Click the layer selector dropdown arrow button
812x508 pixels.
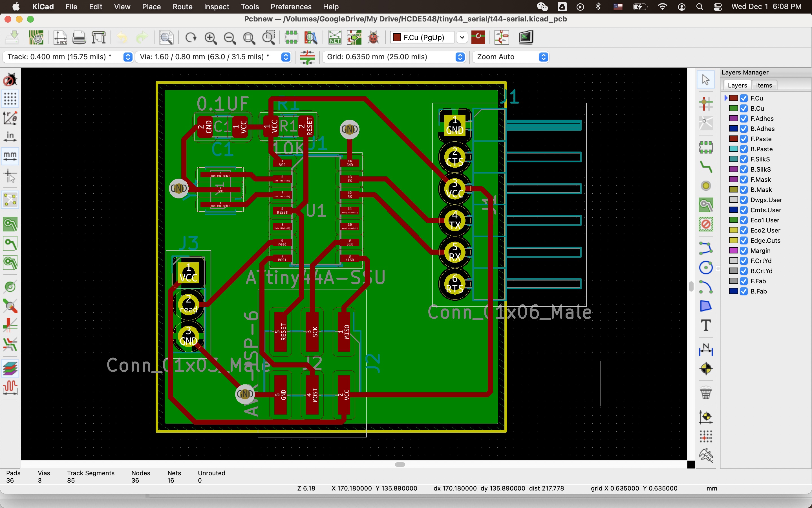coord(462,37)
